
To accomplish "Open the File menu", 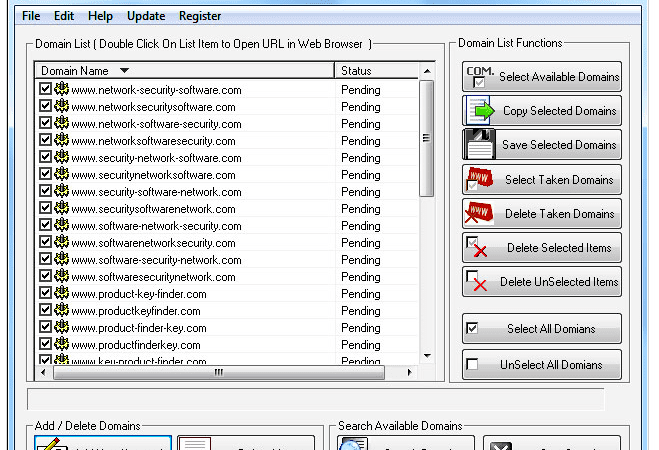I will tap(31, 16).
